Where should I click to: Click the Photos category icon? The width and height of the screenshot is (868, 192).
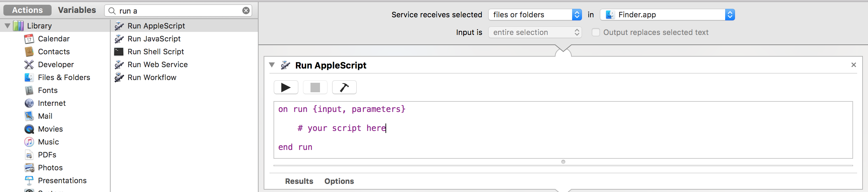[29, 168]
